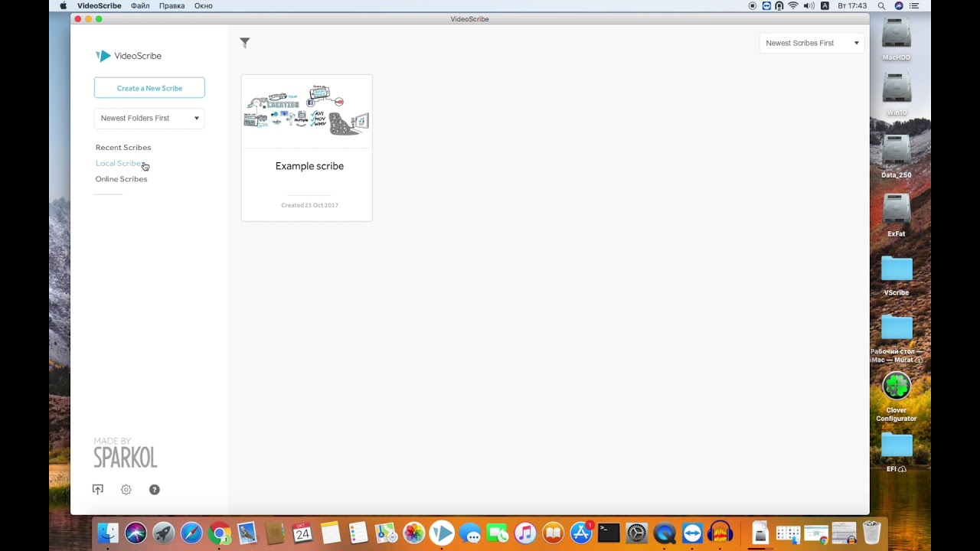The width and height of the screenshot is (980, 551).
Task: Click the VideoScribe logo in sidebar
Action: pos(129,56)
